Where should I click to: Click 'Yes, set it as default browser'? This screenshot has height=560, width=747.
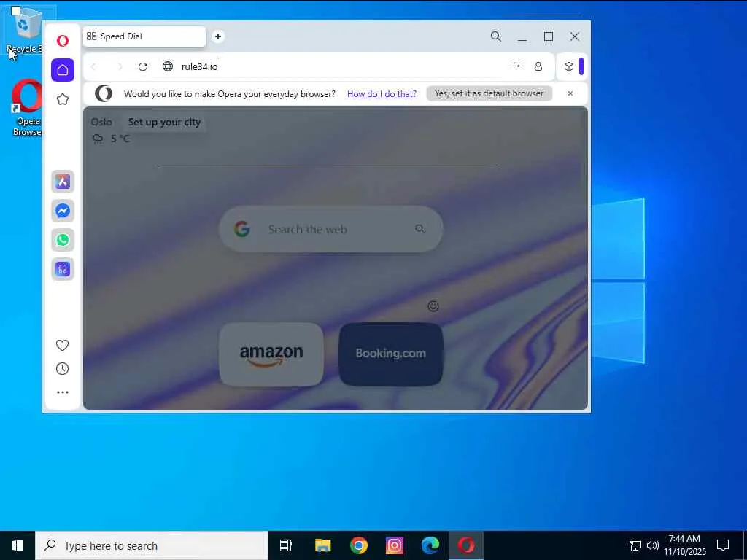tap(489, 93)
